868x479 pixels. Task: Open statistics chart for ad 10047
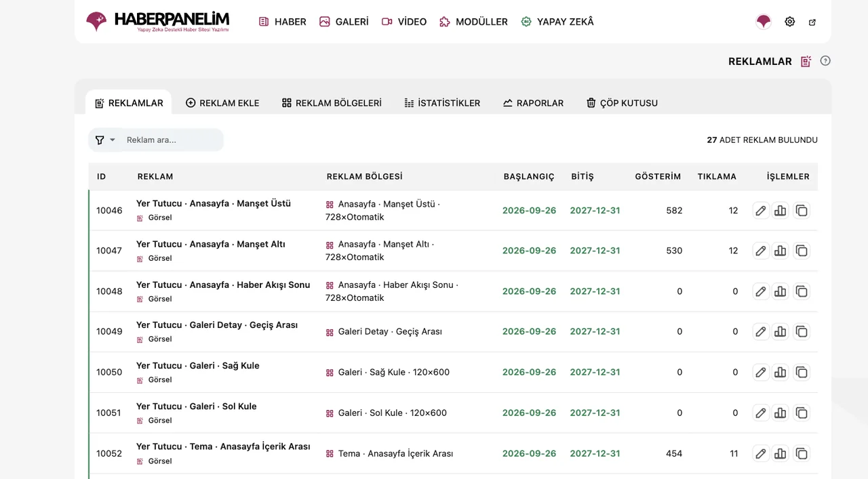[781, 251]
